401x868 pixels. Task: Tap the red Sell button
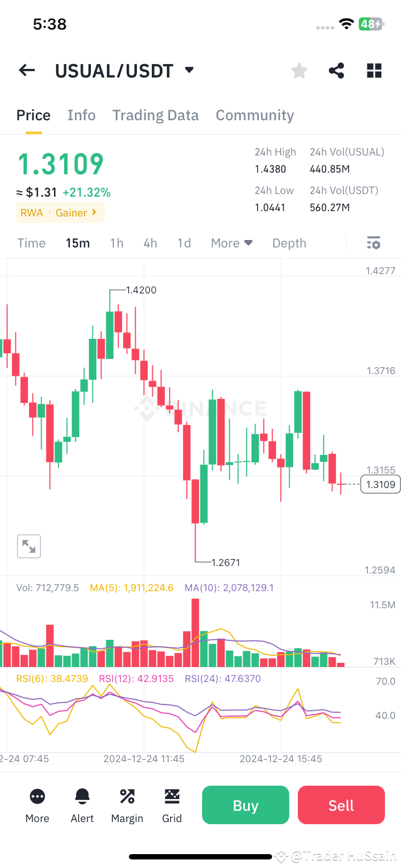click(341, 805)
